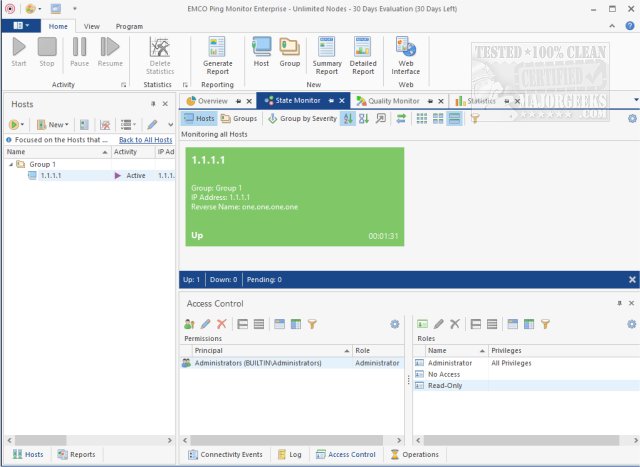Switch to the Home ribbon tab
640x467 pixels.
(x=58, y=26)
